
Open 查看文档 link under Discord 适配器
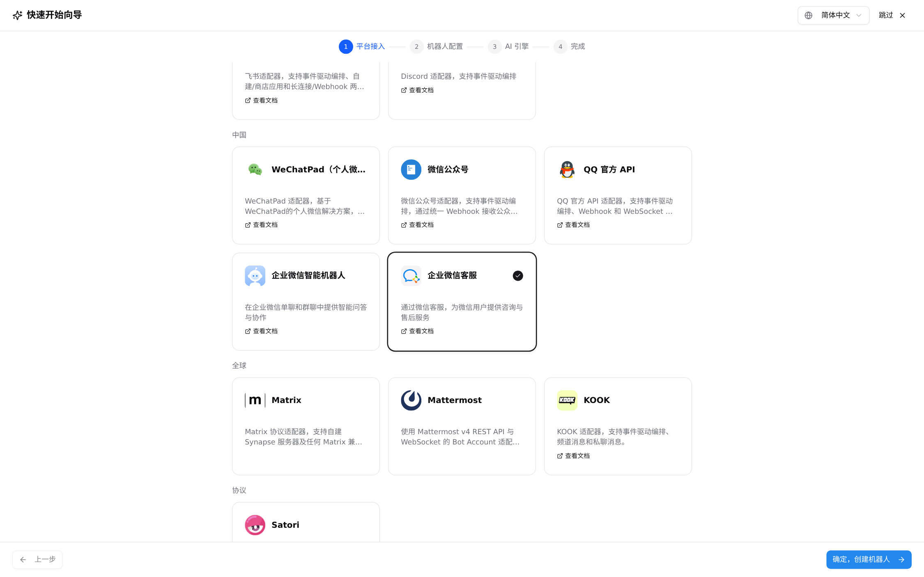(417, 90)
